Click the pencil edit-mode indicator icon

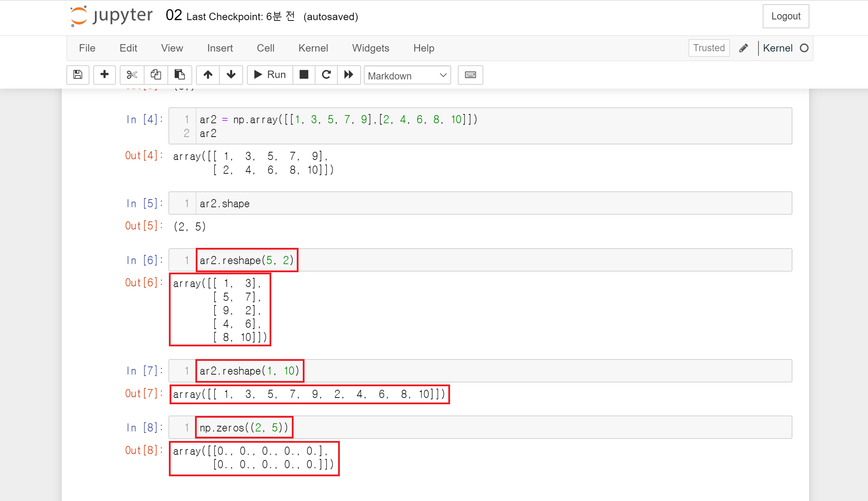coord(743,48)
